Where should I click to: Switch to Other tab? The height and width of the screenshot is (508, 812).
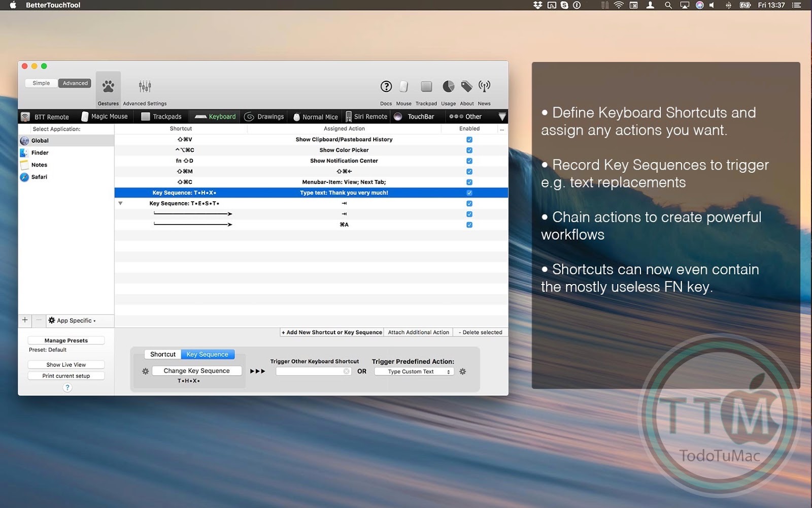tap(465, 117)
